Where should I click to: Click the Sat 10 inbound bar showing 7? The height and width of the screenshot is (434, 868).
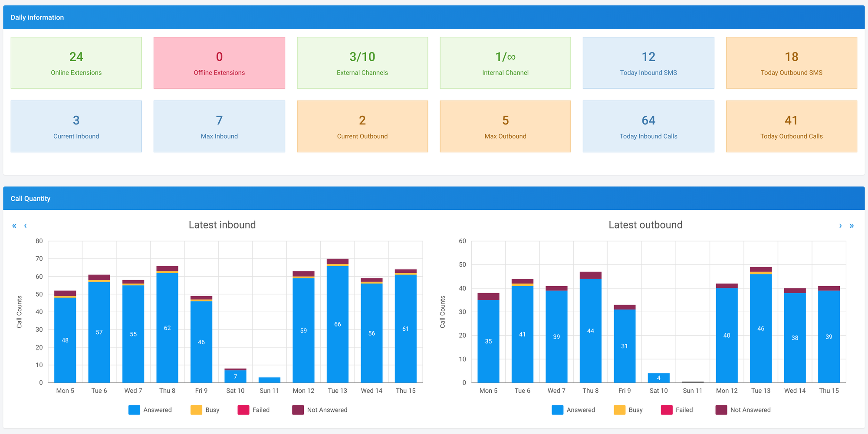click(235, 376)
